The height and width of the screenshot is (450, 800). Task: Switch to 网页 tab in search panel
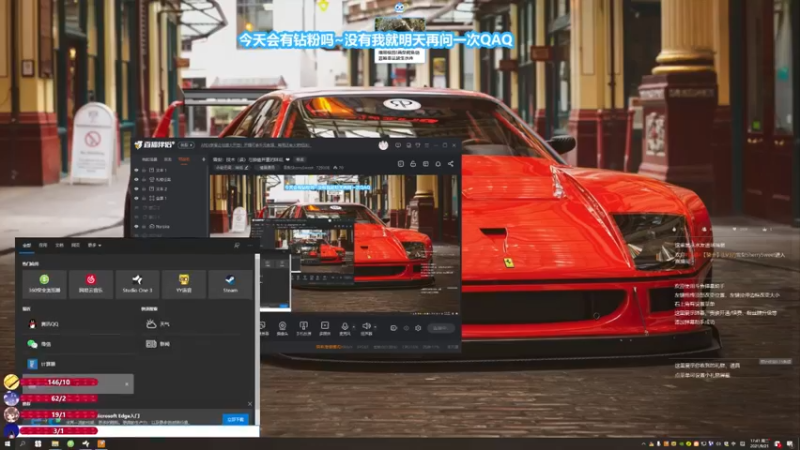pos(76,245)
